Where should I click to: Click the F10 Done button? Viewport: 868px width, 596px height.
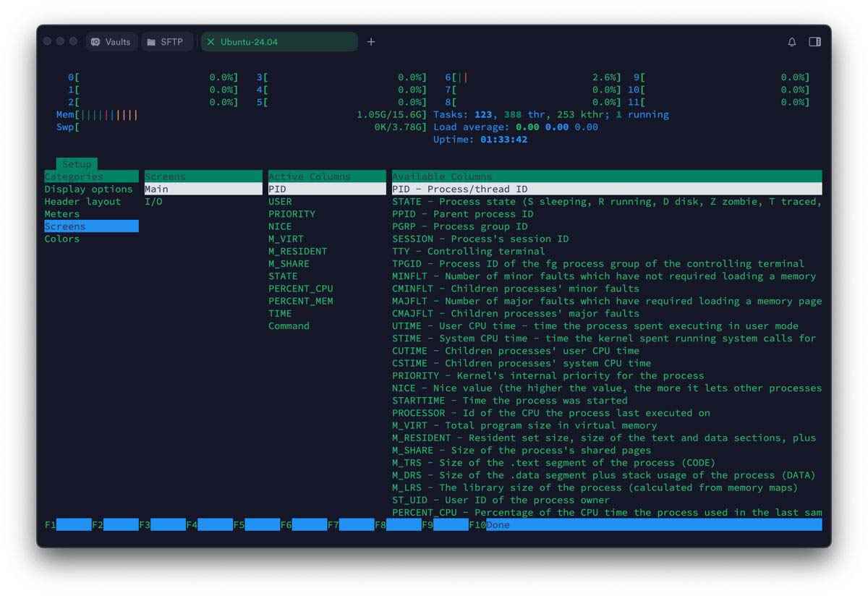tap(645, 524)
